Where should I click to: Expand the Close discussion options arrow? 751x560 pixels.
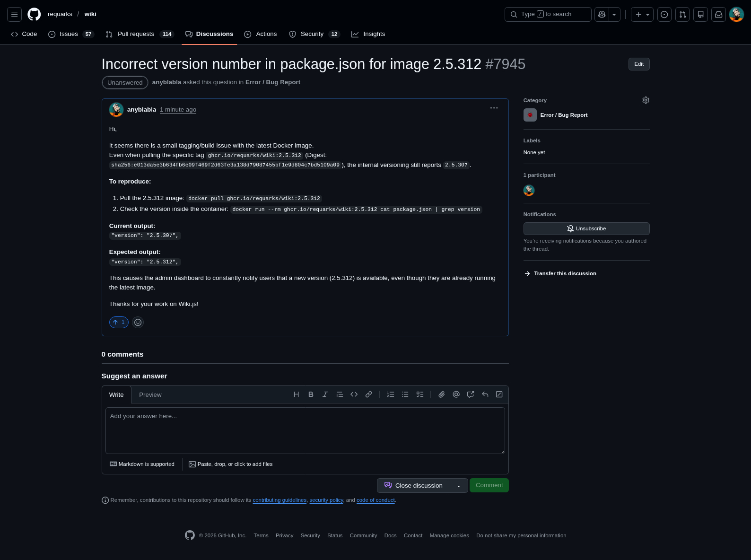(459, 486)
